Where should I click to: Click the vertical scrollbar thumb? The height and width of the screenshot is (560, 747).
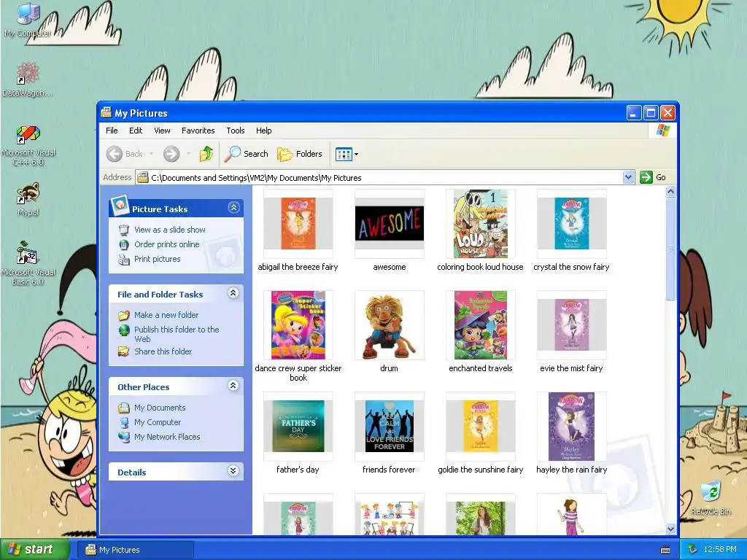(x=670, y=249)
